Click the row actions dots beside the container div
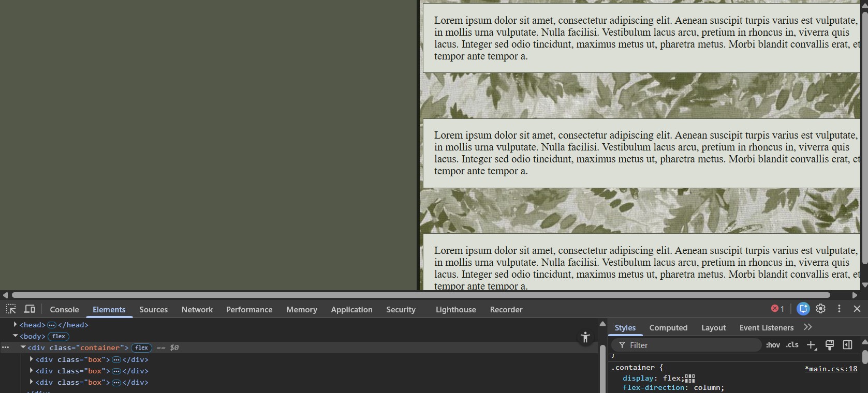 (6, 347)
